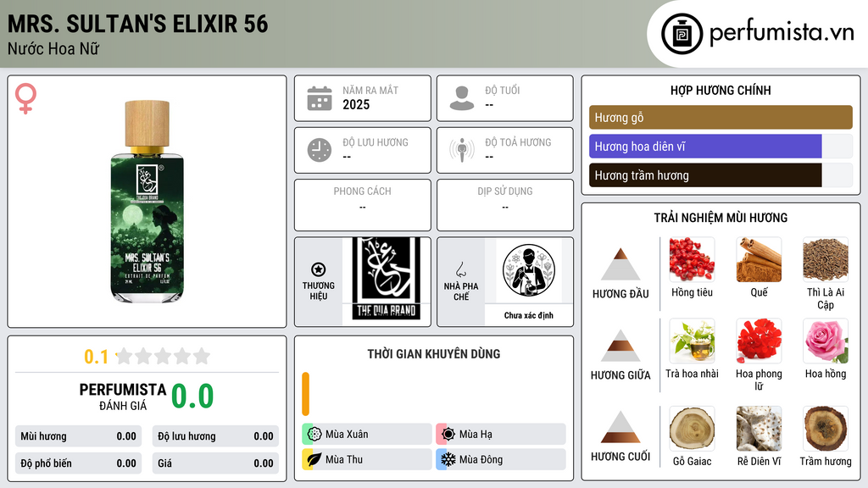The width and height of the screenshot is (868, 488).
Task: Click the Hợp hương chính heading
Action: (721, 90)
